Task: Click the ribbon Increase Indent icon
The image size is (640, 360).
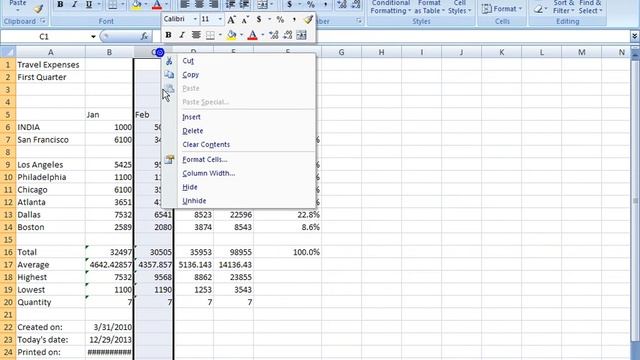Action: (244, 4)
